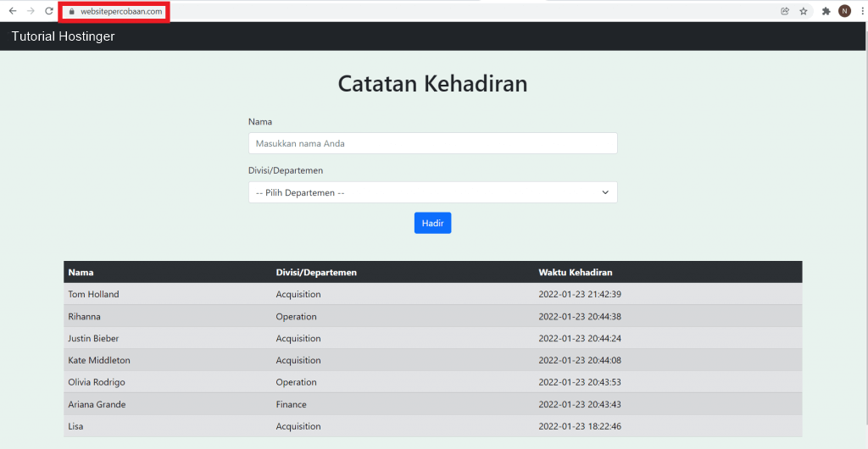Expand the Pilih Departemen dropdown
The width and height of the screenshot is (868, 449).
(432, 192)
